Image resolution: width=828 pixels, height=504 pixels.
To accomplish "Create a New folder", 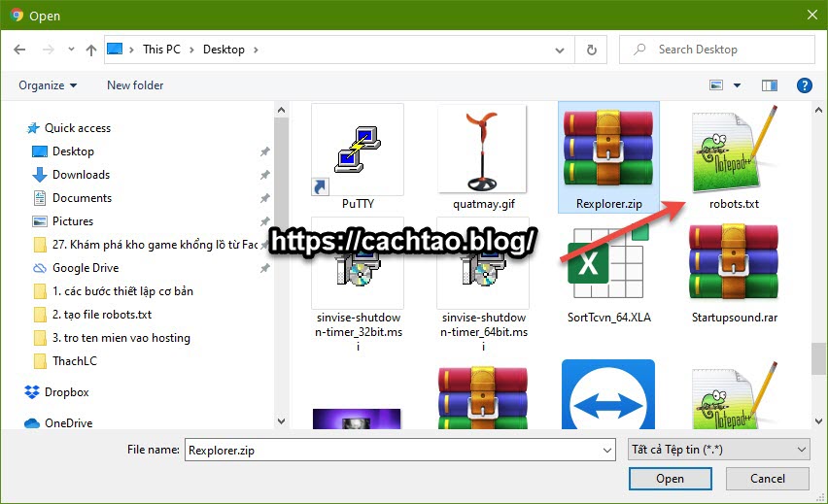I will click(135, 84).
